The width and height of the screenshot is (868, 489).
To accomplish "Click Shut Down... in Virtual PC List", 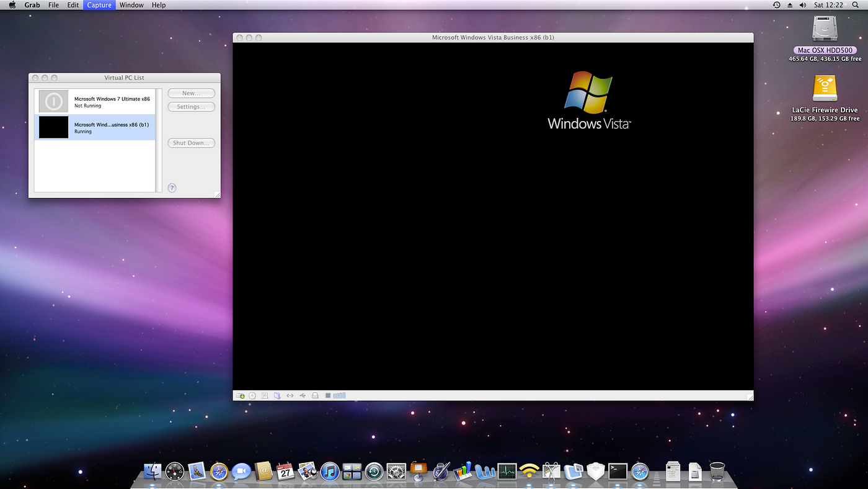I will [x=191, y=143].
